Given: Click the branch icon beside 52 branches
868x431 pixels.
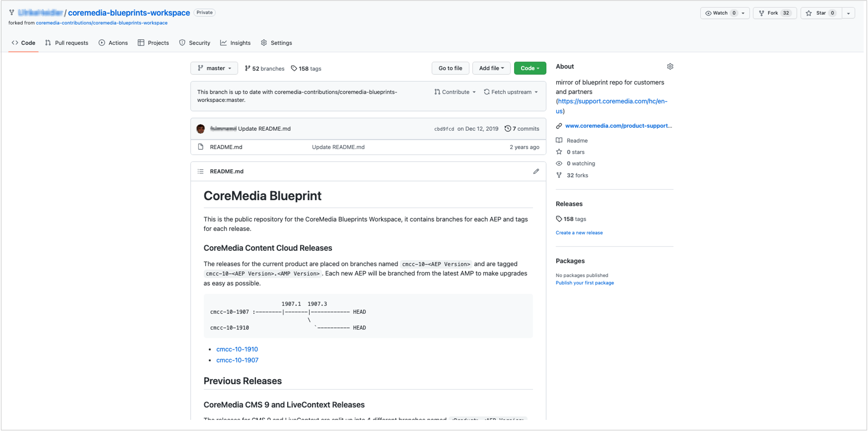Looking at the screenshot, I should click(247, 68).
